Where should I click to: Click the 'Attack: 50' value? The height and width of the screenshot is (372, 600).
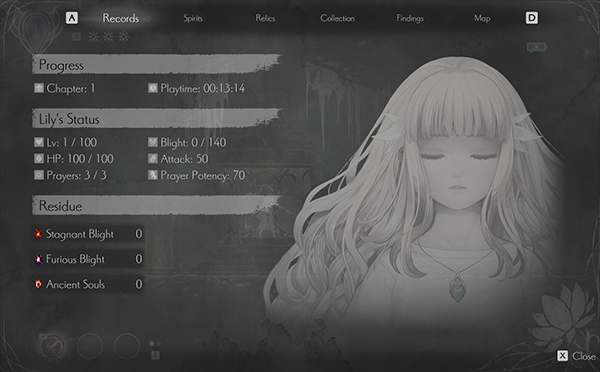[x=184, y=158]
